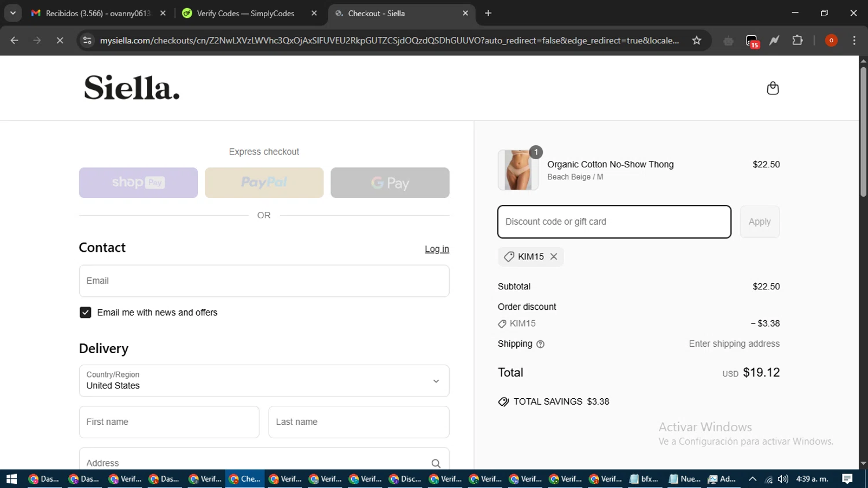The width and height of the screenshot is (868, 488).
Task: Open the bfx... Notepad taskbar window
Action: (644, 479)
